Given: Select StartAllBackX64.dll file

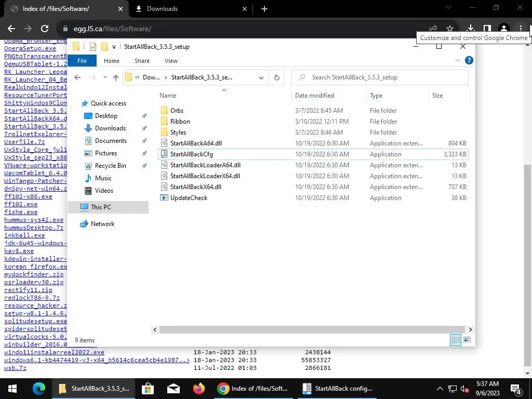Looking at the screenshot, I should 195,187.
